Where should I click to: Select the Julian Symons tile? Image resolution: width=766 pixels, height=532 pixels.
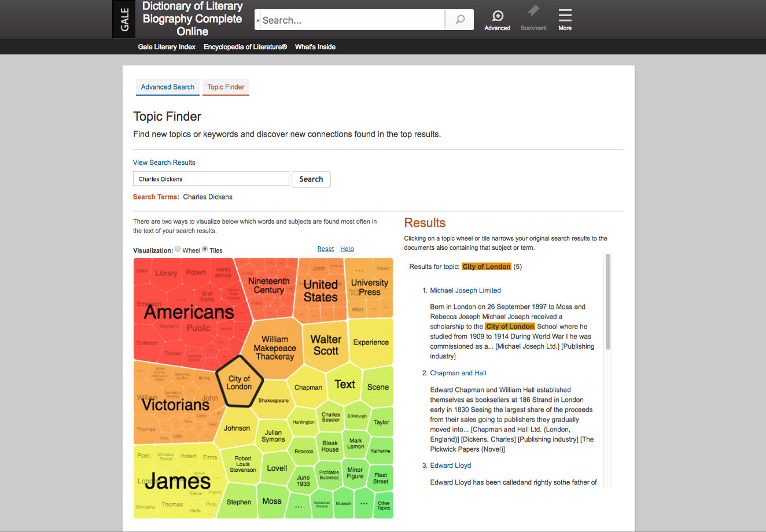[x=273, y=436]
